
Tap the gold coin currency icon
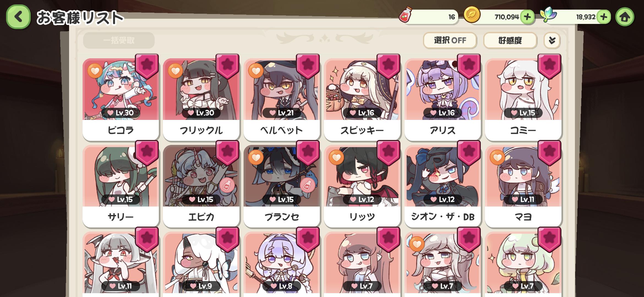click(472, 15)
